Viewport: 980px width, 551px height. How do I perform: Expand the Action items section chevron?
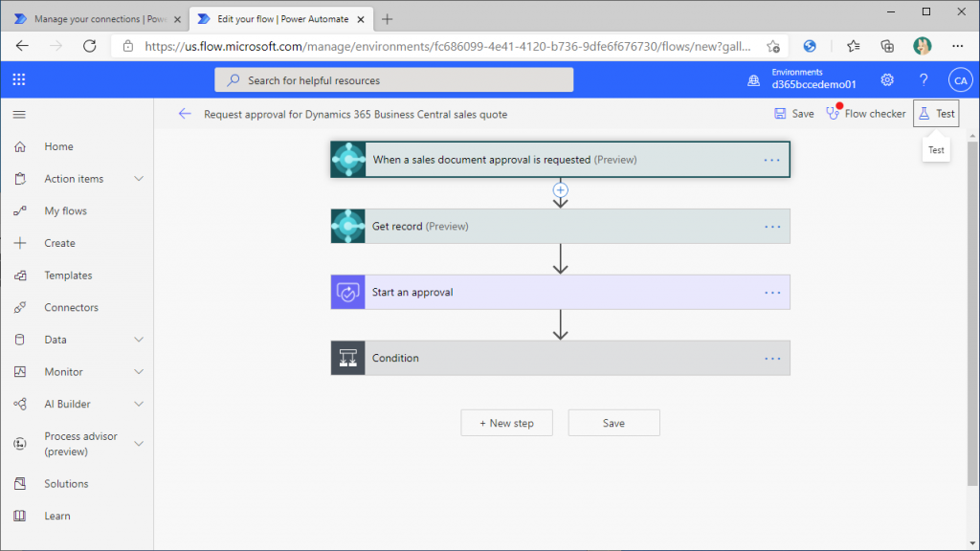pyautogui.click(x=139, y=179)
